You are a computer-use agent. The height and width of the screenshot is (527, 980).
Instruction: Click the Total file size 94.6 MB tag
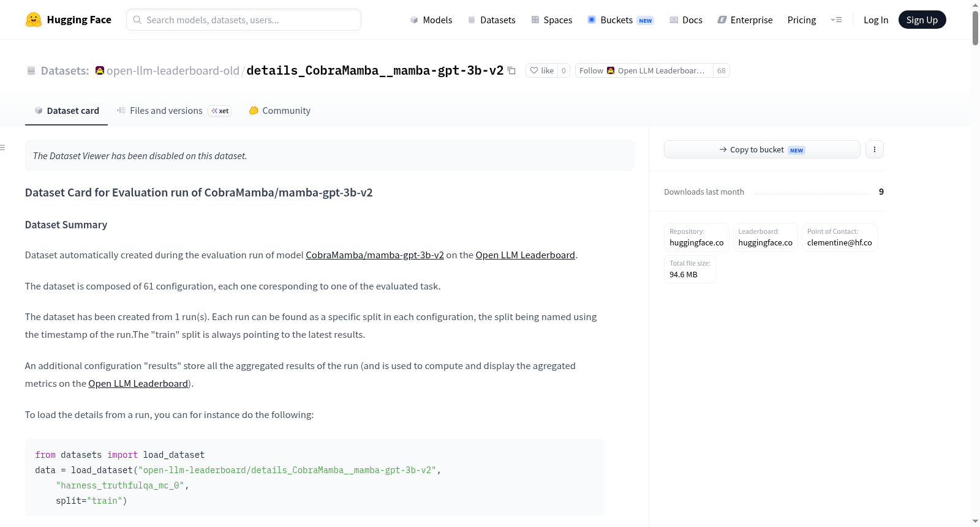690,269
